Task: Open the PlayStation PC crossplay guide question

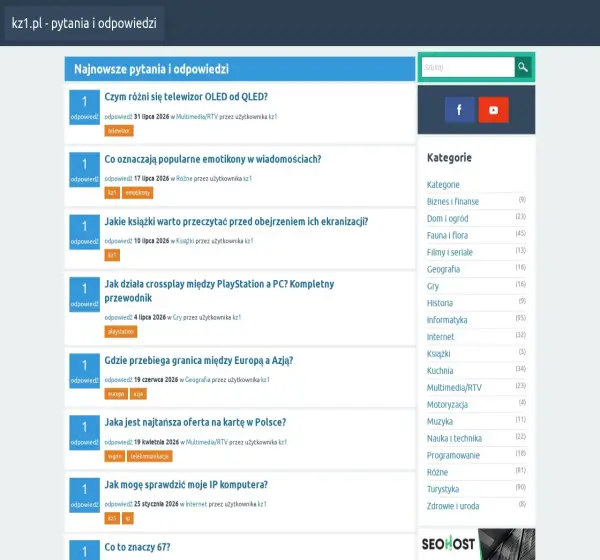Action: (219, 291)
